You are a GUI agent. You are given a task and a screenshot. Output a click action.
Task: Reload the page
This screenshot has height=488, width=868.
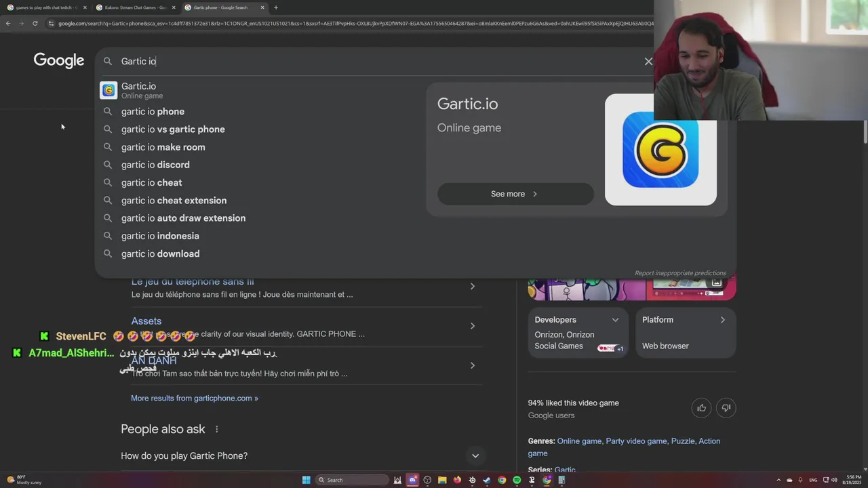click(35, 23)
